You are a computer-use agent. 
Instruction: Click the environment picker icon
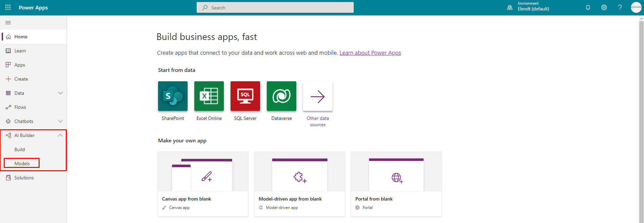(x=510, y=7)
